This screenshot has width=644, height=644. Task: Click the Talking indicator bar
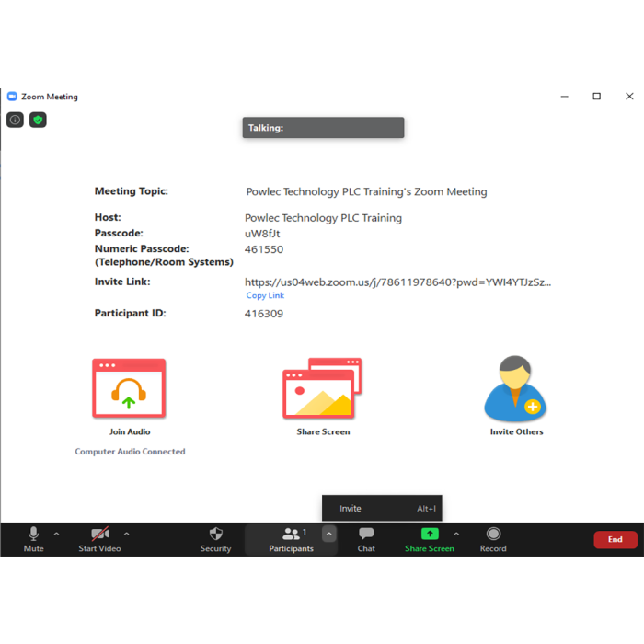pyautogui.click(x=323, y=128)
